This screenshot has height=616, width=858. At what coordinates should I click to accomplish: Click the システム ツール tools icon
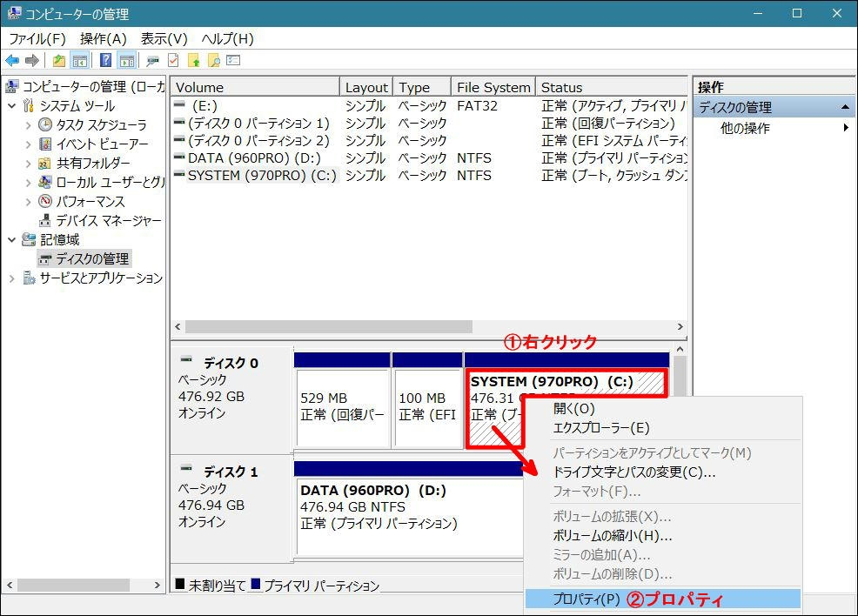click(x=29, y=105)
